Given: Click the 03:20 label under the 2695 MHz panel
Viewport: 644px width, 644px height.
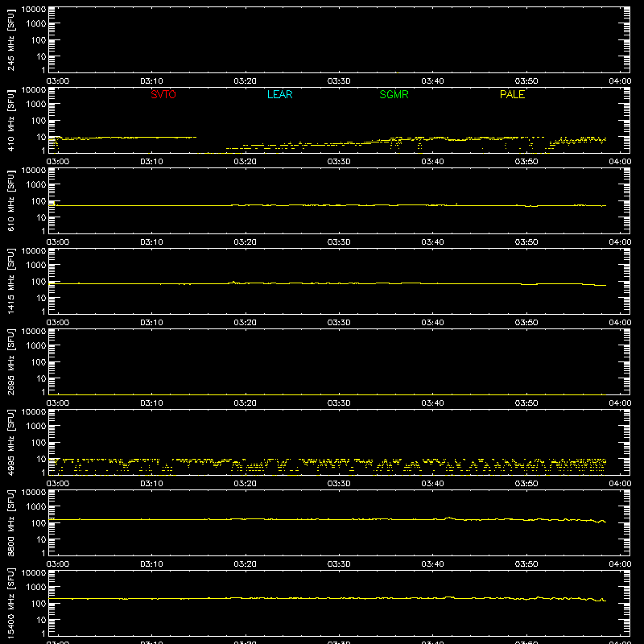Looking at the screenshot, I should tap(246, 403).
